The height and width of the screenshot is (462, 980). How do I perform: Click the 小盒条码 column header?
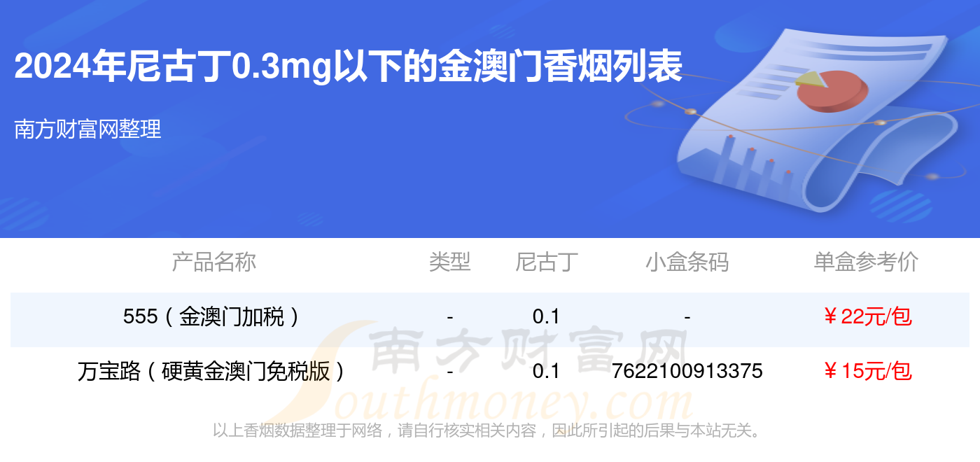687,262
